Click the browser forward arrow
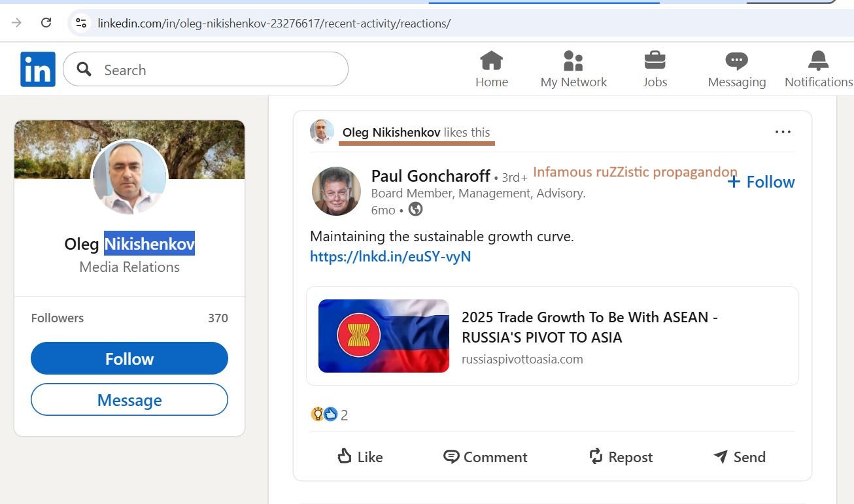Screen dimensions: 854x504 [x=17, y=23]
